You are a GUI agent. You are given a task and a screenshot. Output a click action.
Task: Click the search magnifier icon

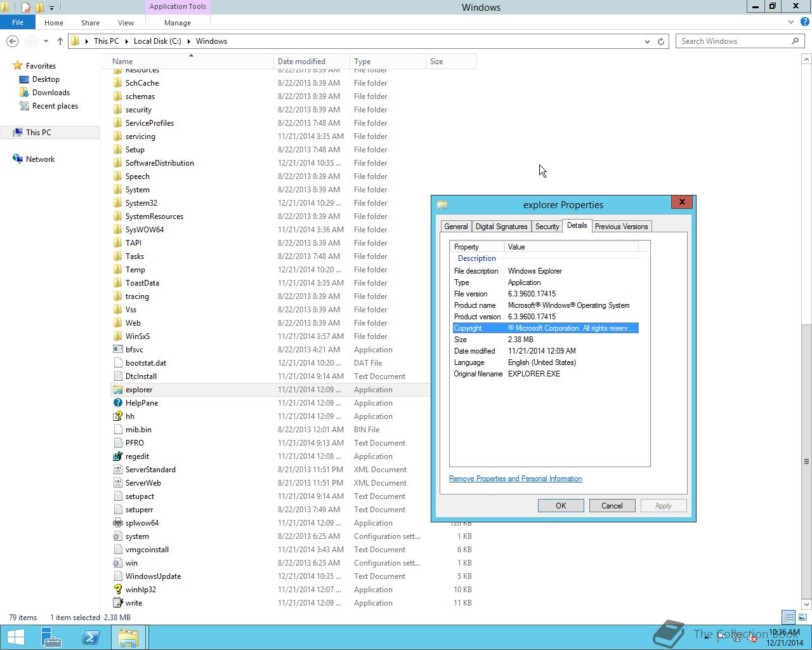795,41
